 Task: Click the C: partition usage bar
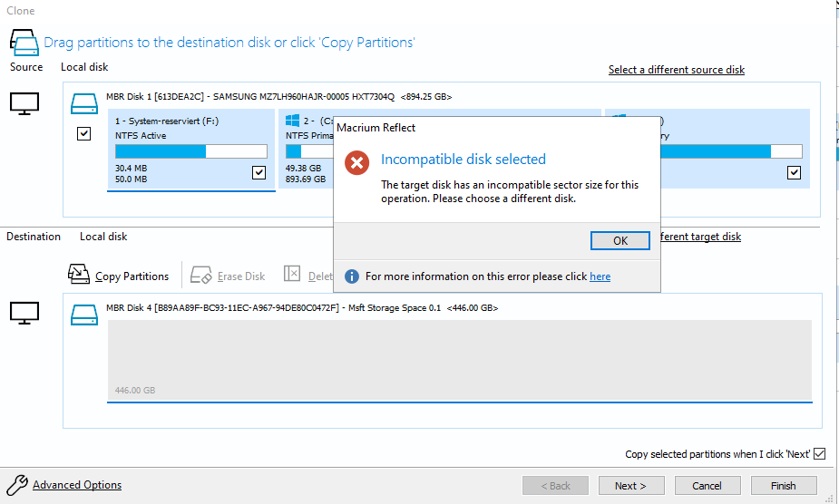point(309,151)
